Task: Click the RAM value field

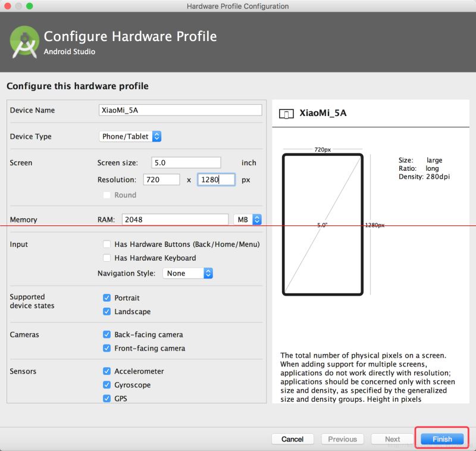Action: tap(175, 220)
